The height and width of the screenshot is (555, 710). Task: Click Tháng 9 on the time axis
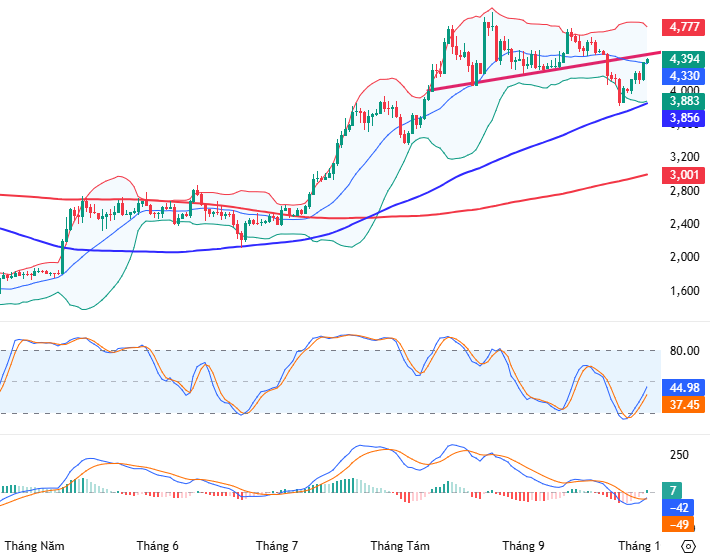tap(523, 546)
